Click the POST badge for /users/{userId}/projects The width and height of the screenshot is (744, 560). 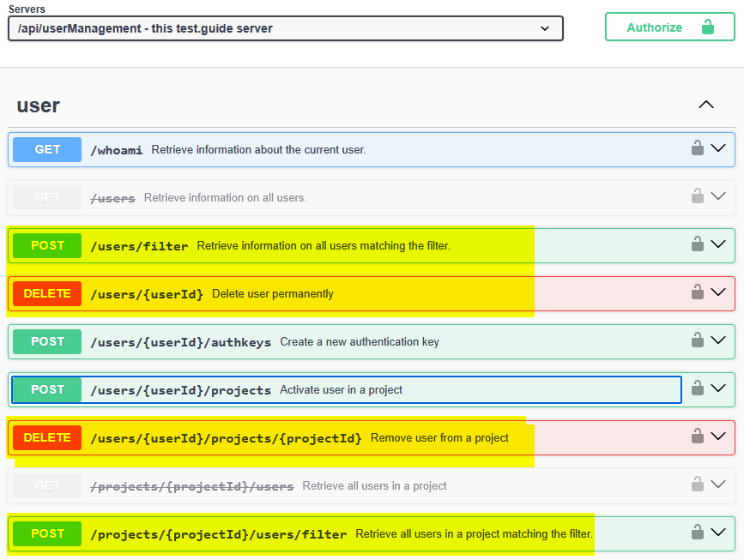click(47, 389)
